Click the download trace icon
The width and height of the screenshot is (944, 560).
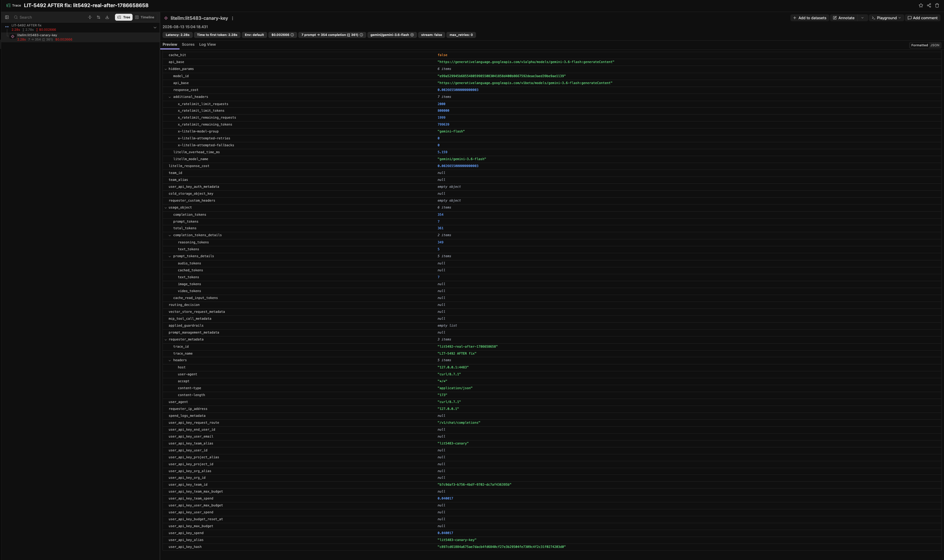107,17
